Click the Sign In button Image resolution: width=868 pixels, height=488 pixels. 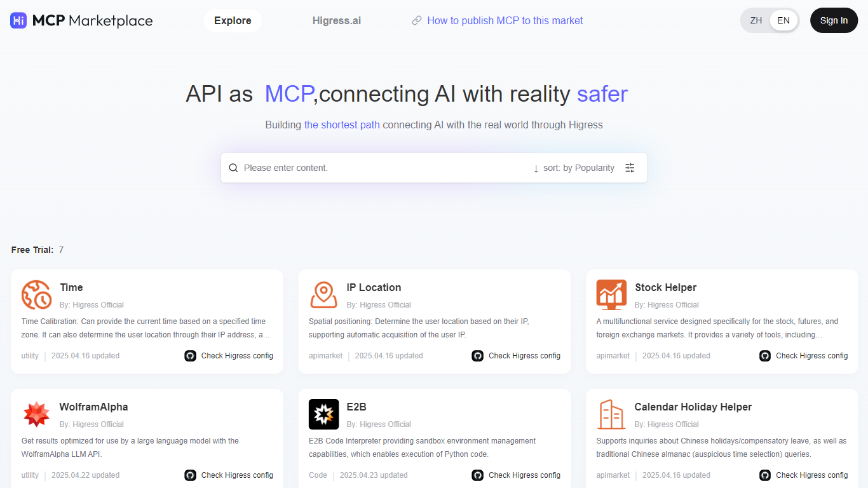pyautogui.click(x=834, y=20)
